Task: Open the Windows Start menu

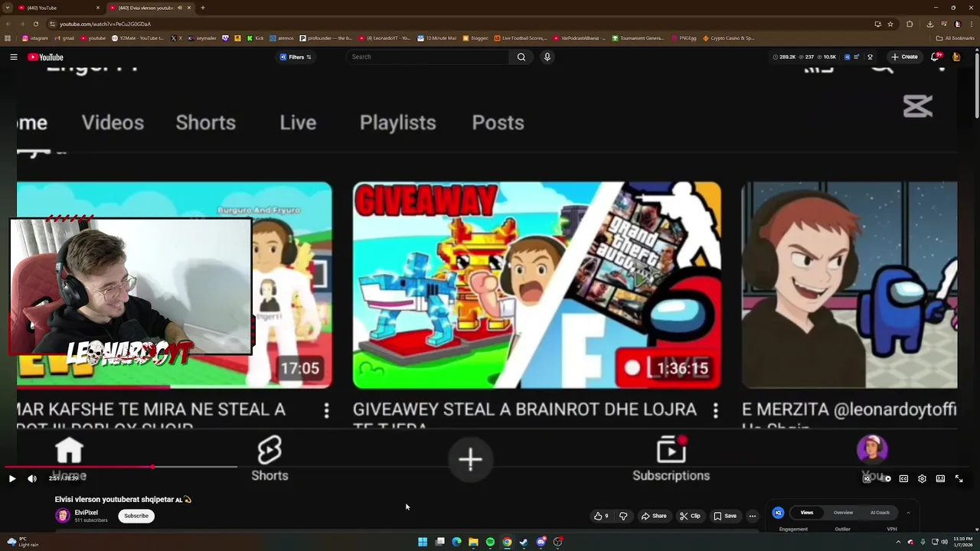Action: pos(423,542)
